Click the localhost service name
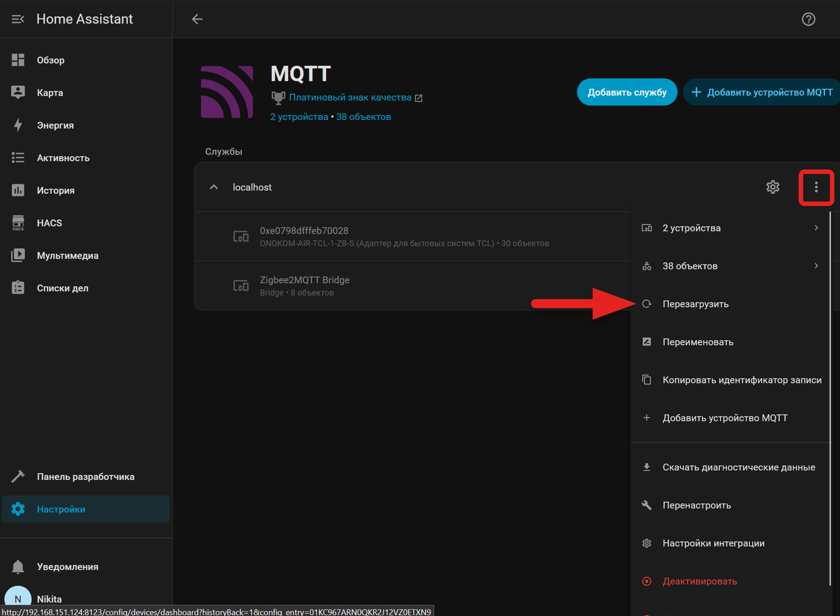 [252, 187]
